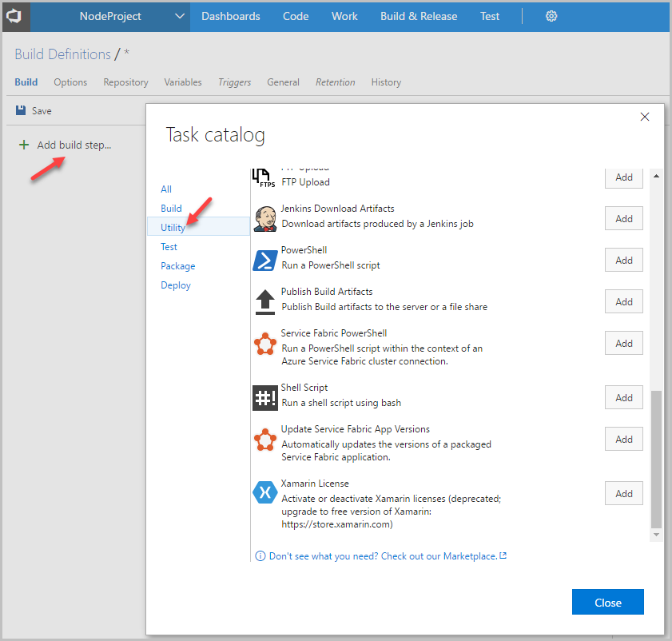Viewport: 672px width, 641px height.
Task: Click the Update Service Fabric App Versions icon
Action: click(x=264, y=440)
